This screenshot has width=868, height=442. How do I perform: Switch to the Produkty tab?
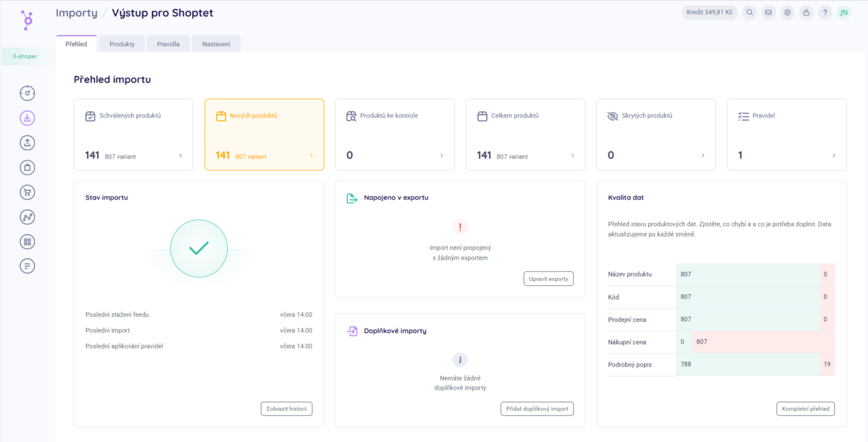click(122, 44)
